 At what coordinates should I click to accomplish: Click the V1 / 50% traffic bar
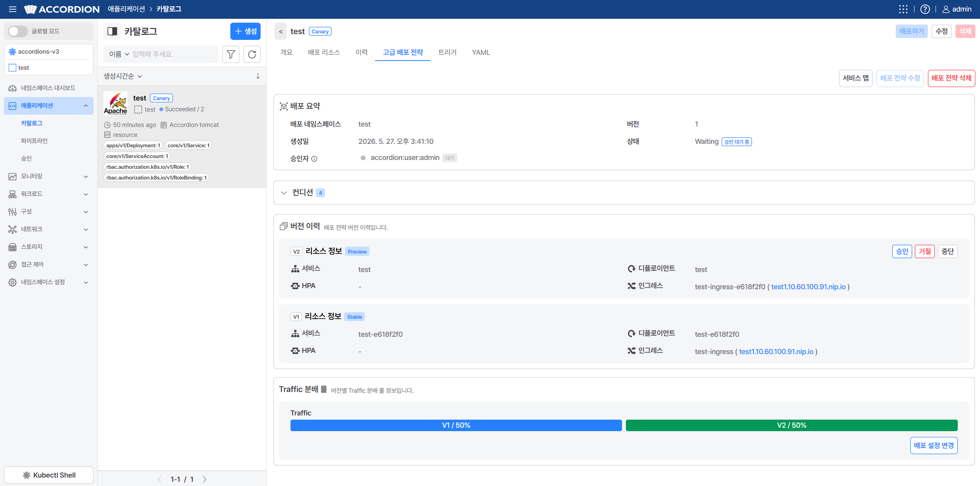pyautogui.click(x=456, y=425)
